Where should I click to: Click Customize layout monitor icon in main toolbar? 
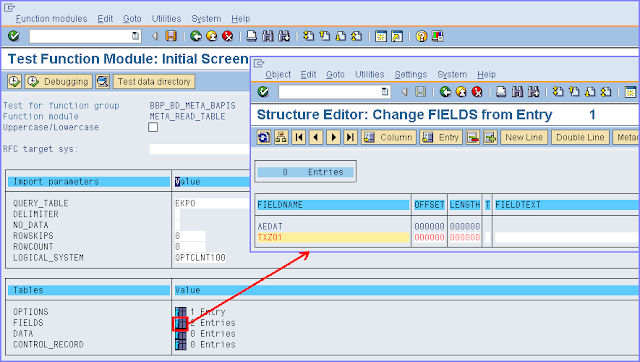point(438,36)
